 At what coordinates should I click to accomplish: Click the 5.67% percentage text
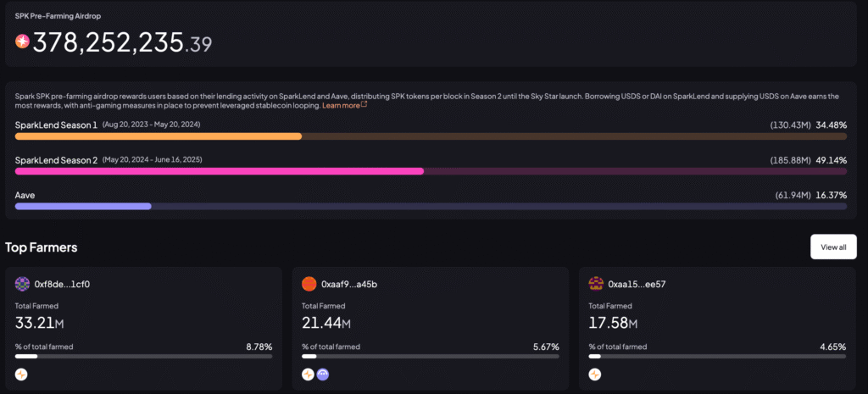pyautogui.click(x=546, y=347)
